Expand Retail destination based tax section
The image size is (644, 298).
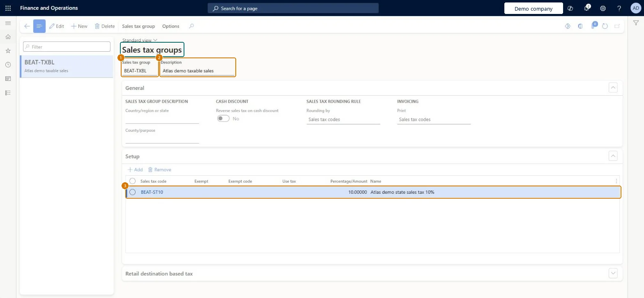[x=613, y=273]
